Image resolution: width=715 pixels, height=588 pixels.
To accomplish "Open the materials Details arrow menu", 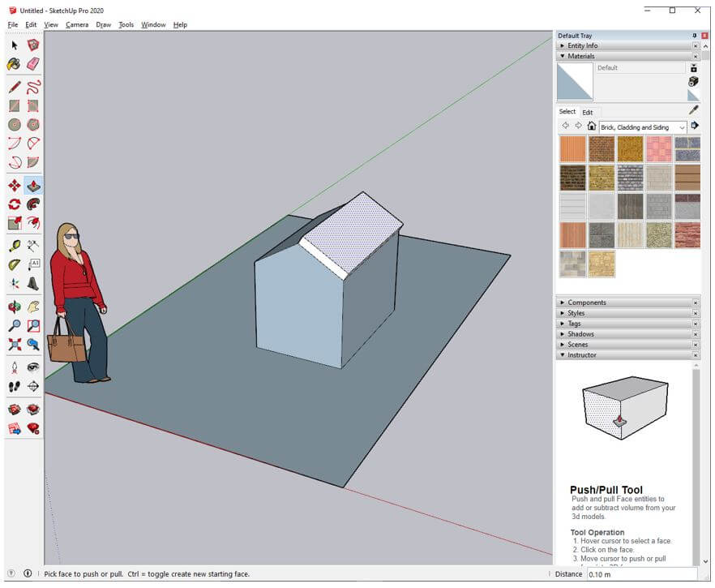I will 695,126.
